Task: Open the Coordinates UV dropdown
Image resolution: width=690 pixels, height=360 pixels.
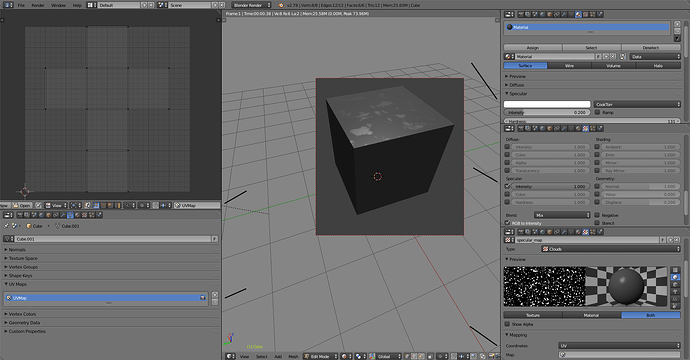Action: coord(619,345)
